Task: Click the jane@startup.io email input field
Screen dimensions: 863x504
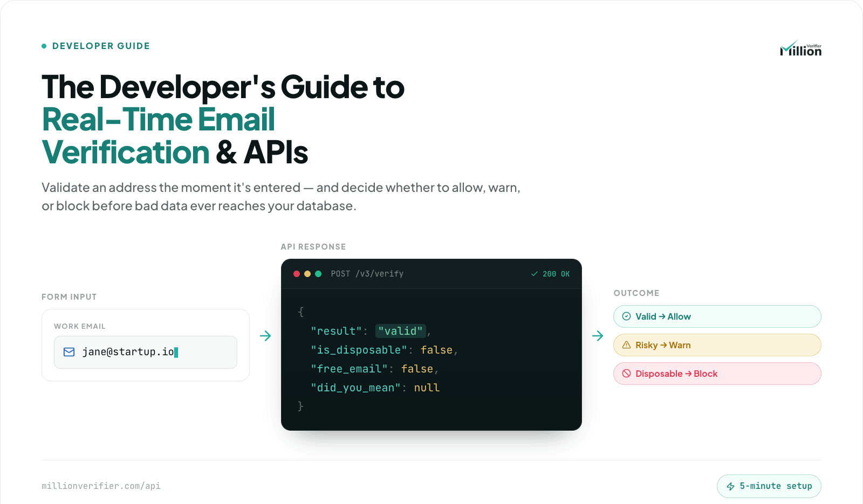Action: click(x=146, y=353)
